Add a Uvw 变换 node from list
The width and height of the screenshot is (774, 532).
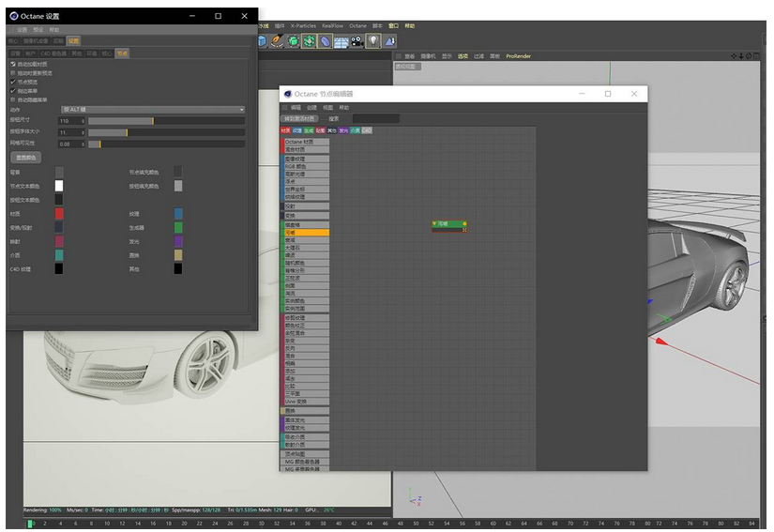click(307, 402)
